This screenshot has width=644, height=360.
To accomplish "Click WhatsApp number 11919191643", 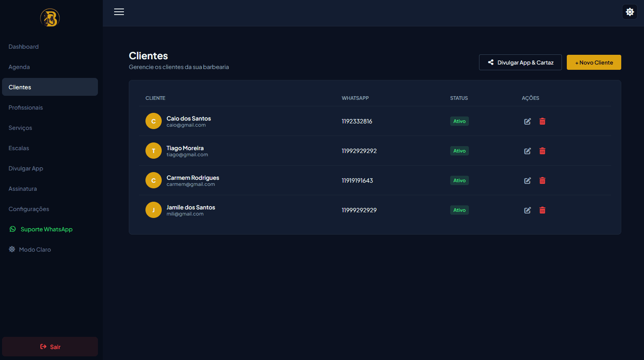I will [x=357, y=181].
